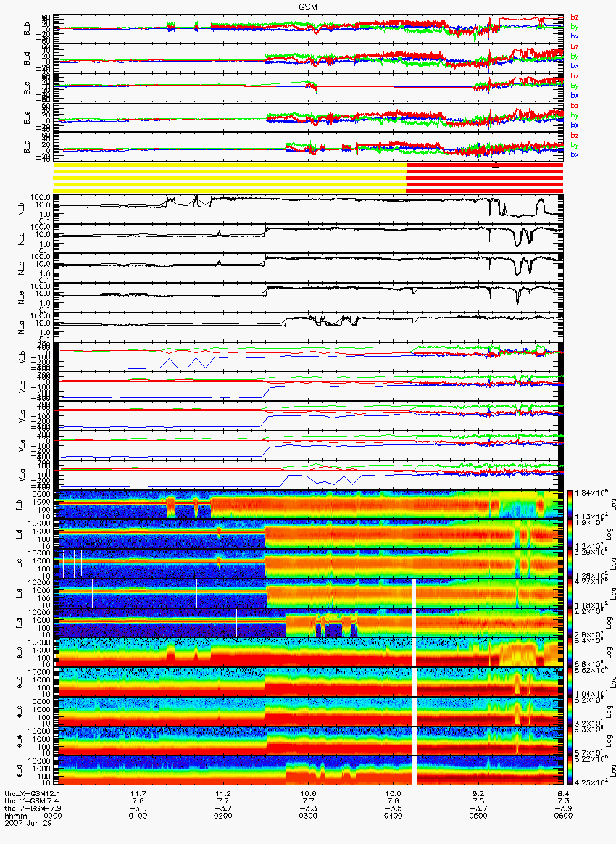The height and width of the screenshot is (844, 616).
Task: Select the i_b ion spectrogram label
Action: [18, 505]
